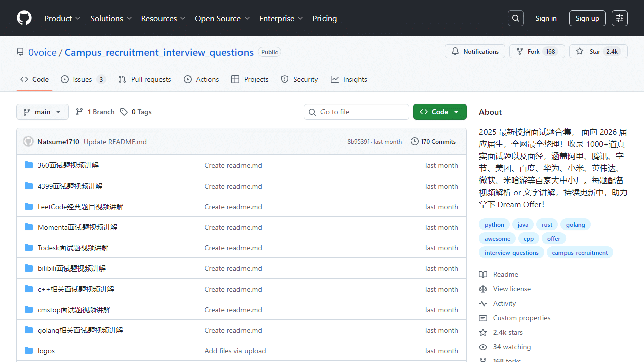Click folder icon of cmstop面试题视频讲解
Viewport: 644px width, 362px height.
[x=29, y=310]
